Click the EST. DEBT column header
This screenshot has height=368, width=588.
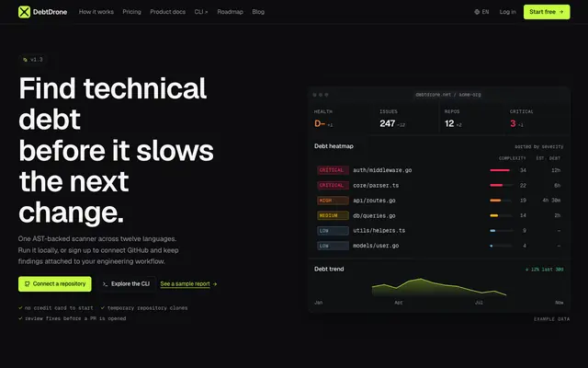click(x=548, y=158)
